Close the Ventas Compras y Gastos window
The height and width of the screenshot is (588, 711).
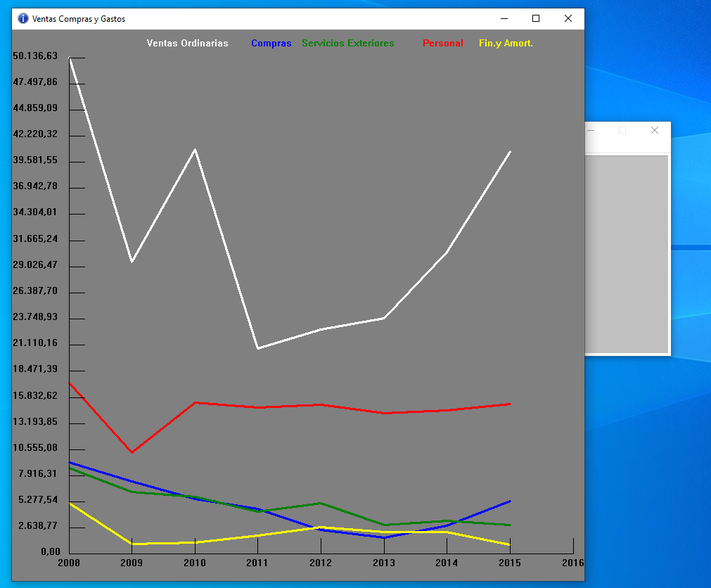pyautogui.click(x=568, y=18)
